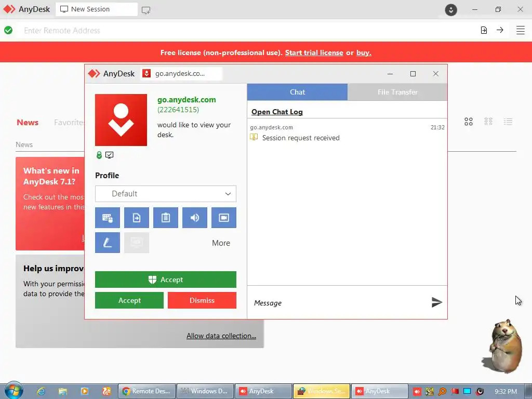Screen dimensions: 532x399
Task: Switch to the Chat tab
Action: (297, 92)
